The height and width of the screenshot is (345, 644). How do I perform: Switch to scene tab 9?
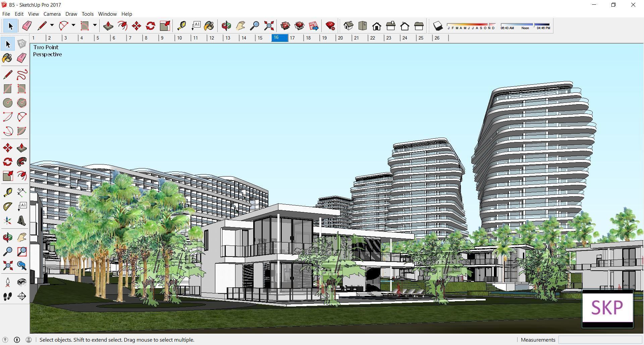point(167,38)
